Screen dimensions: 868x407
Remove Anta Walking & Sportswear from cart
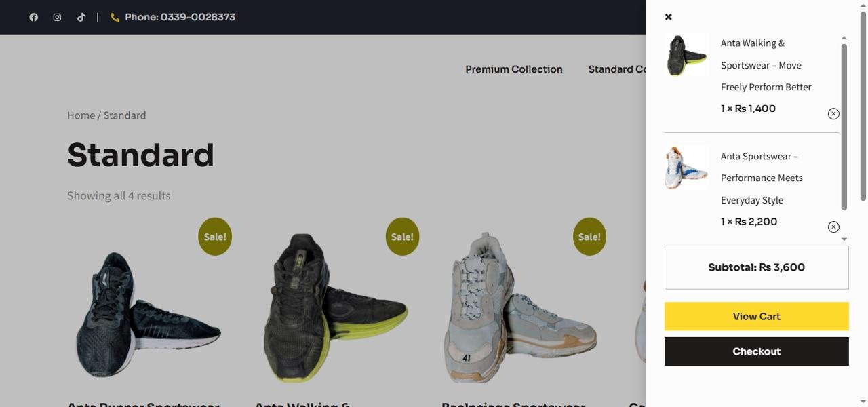[x=833, y=114]
